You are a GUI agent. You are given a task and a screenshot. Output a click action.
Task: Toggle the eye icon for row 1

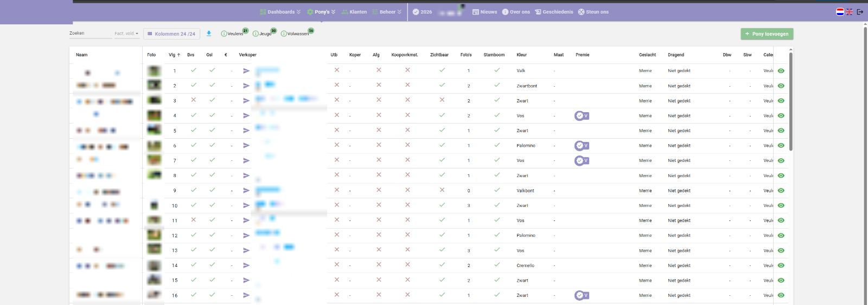coord(781,71)
